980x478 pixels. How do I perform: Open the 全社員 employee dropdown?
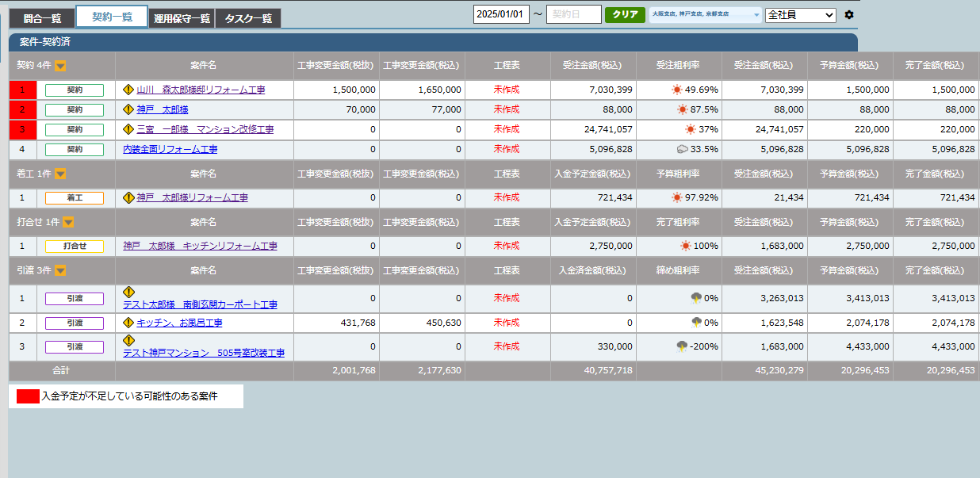800,15
